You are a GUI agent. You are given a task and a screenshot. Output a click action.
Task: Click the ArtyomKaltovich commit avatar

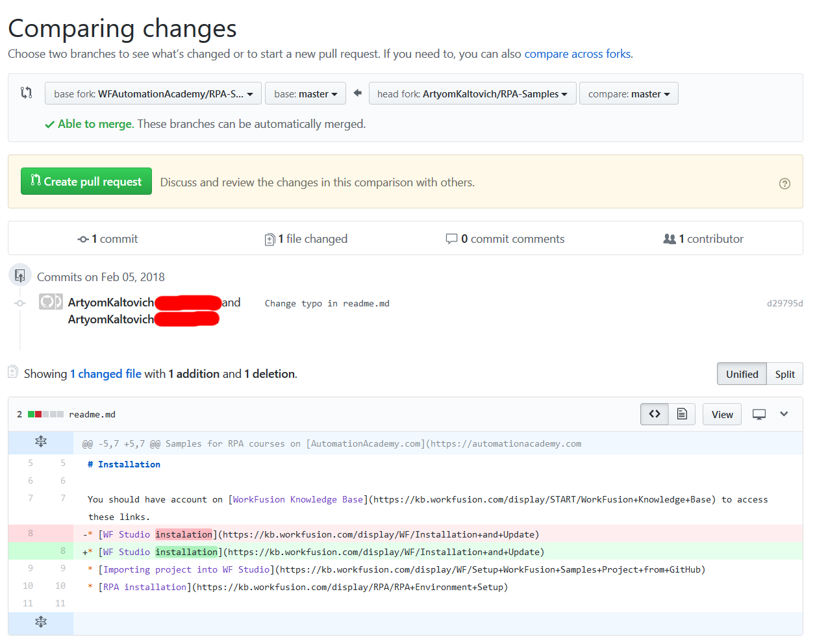click(51, 302)
